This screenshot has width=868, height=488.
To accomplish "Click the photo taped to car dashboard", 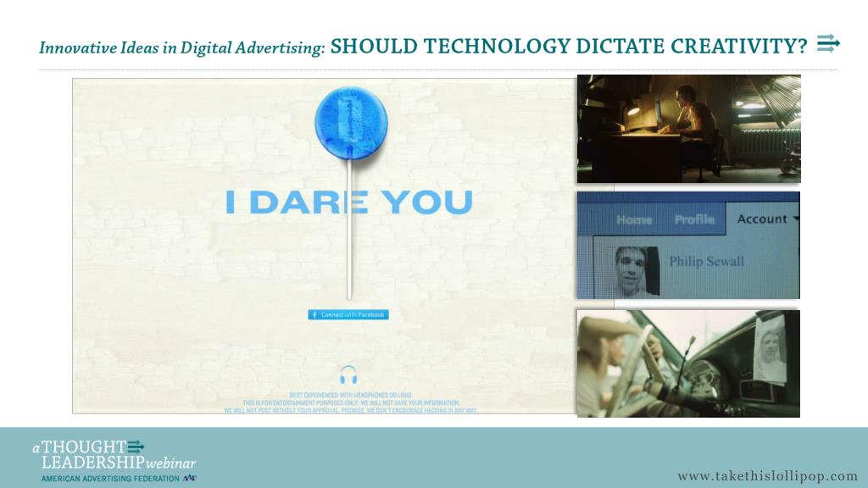I will 770,350.
